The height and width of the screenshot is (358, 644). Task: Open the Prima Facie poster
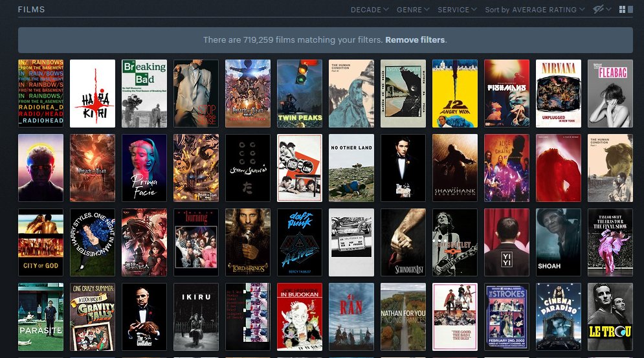(144, 168)
